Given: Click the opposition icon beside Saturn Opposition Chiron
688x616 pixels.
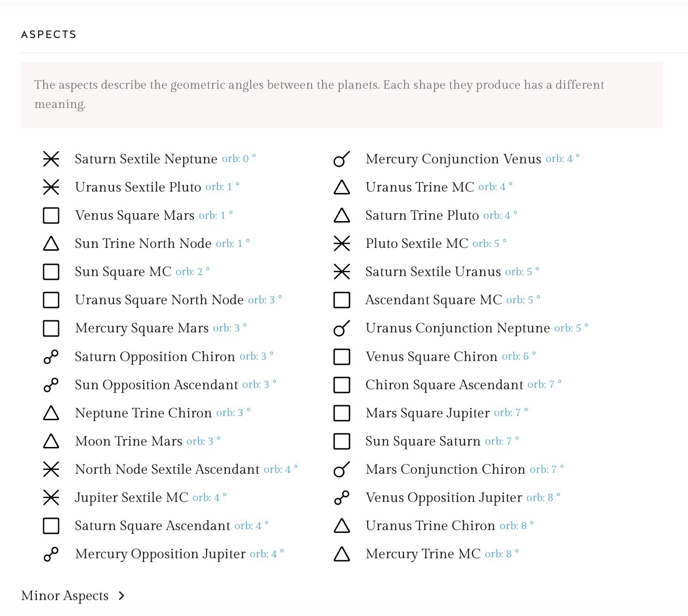Looking at the screenshot, I should tap(51, 357).
